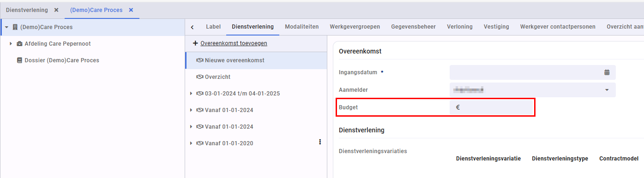
Task: Click the Overeenkomst toevoegen link
Action: coord(234,43)
